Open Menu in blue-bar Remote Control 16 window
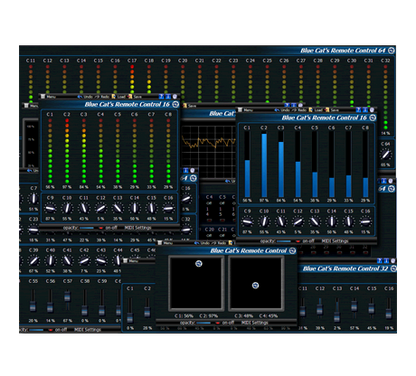The image size is (416, 376). pyautogui.click(x=245, y=110)
